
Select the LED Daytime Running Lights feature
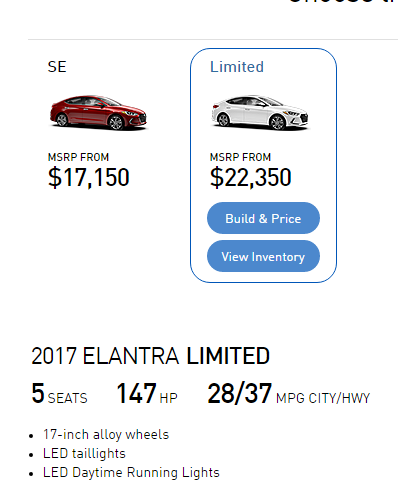point(131,473)
